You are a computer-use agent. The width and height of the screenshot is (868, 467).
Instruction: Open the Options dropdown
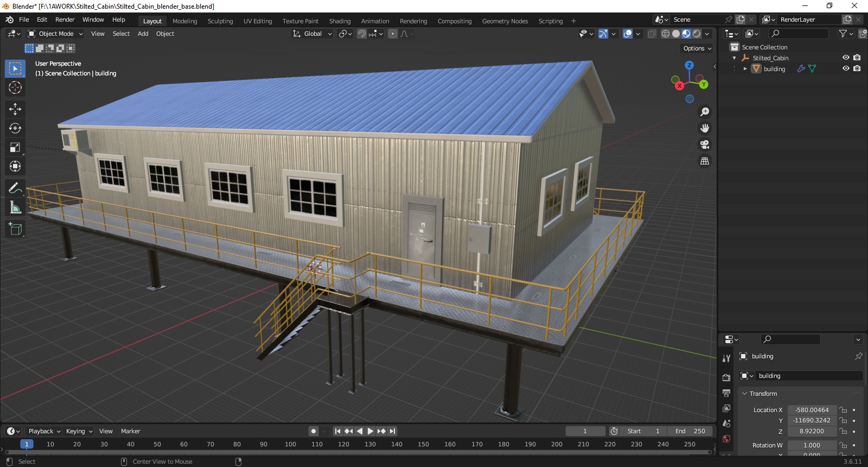pos(697,48)
